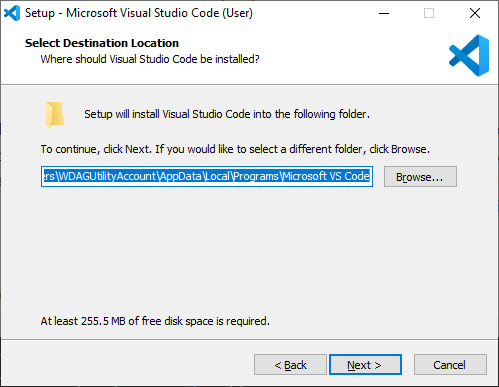The image size is (499, 387).
Task: Click the disabled maximize button
Action: pyautogui.click(x=429, y=13)
